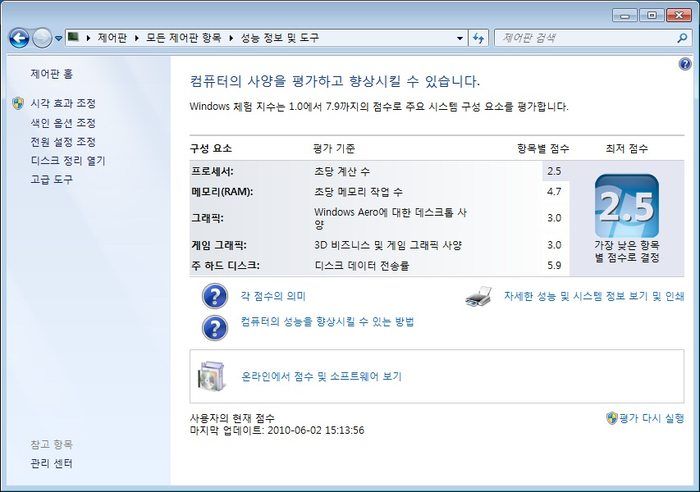
Task: Click the refresh button next to address bar
Action: point(479,38)
